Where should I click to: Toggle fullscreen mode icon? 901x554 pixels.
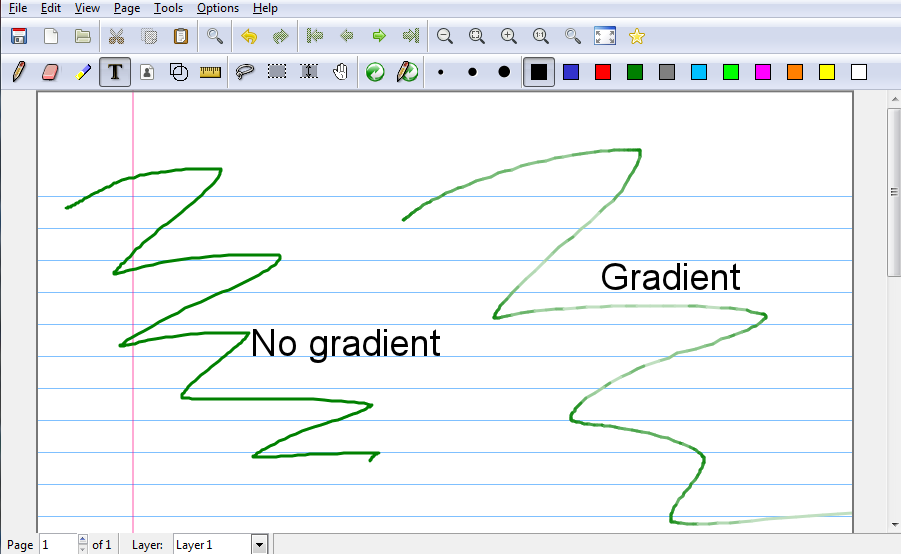pos(605,36)
